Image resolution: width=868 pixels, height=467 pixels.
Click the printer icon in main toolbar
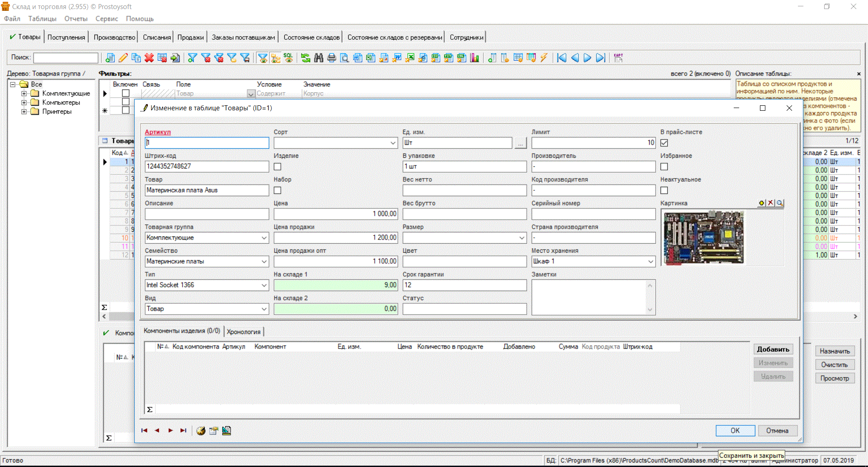pos(332,58)
